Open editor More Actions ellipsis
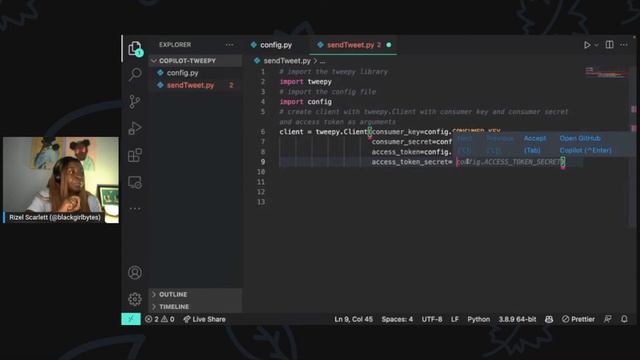The image size is (640, 360). (624, 45)
